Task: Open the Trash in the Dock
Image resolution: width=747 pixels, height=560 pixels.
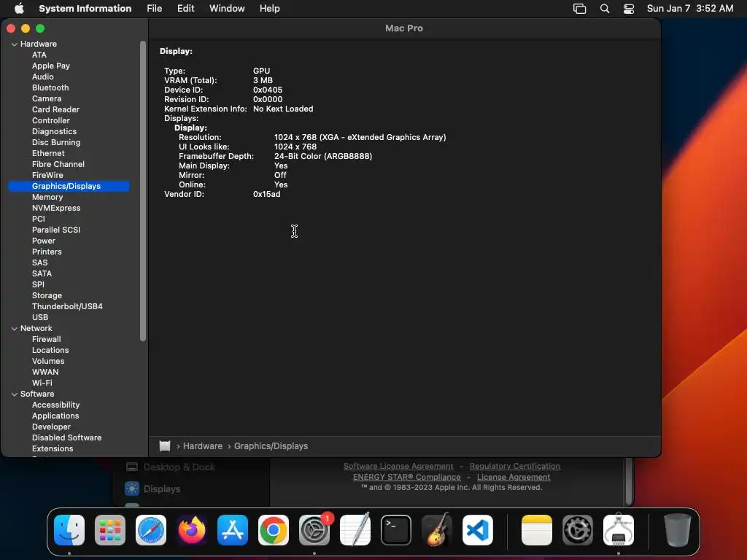Action: click(x=678, y=530)
